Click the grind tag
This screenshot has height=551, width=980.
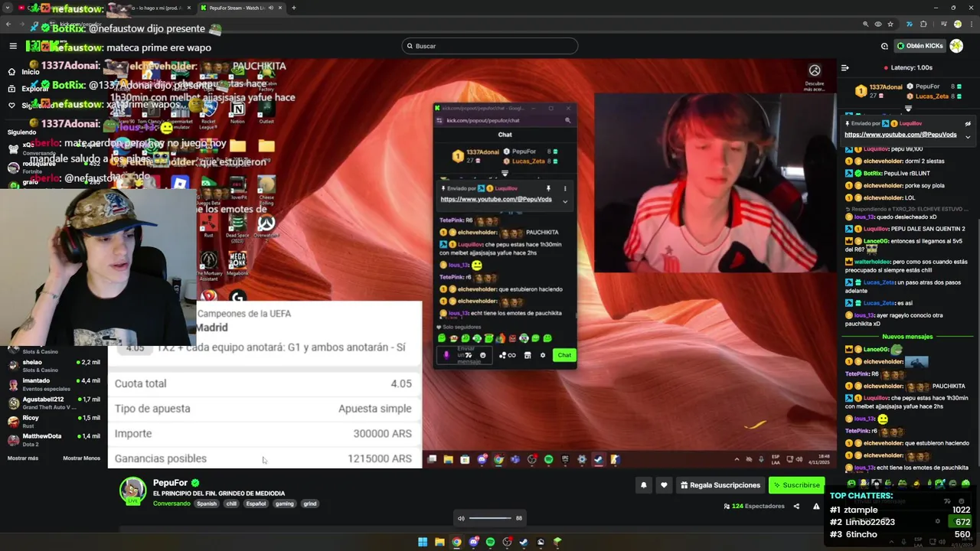point(309,504)
